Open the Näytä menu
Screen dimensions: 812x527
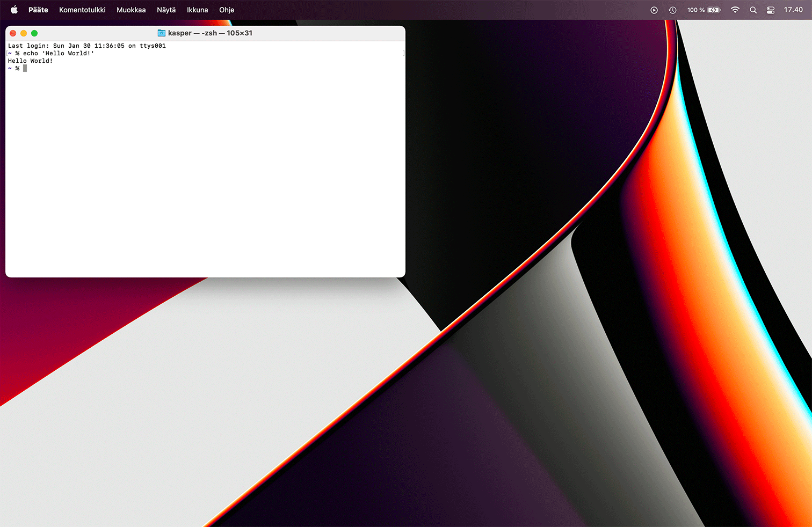click(x=166, y=10)
